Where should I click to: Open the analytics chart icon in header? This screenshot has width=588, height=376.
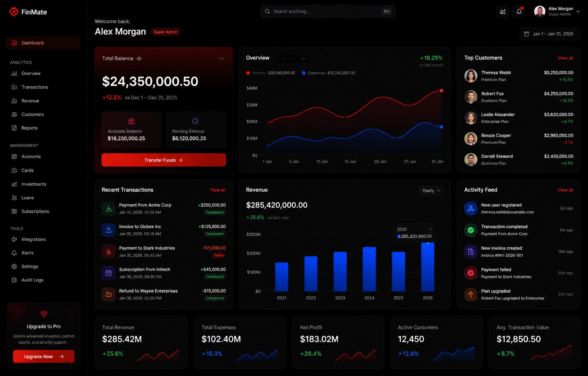pyautogui.click(x=503, y=11)
